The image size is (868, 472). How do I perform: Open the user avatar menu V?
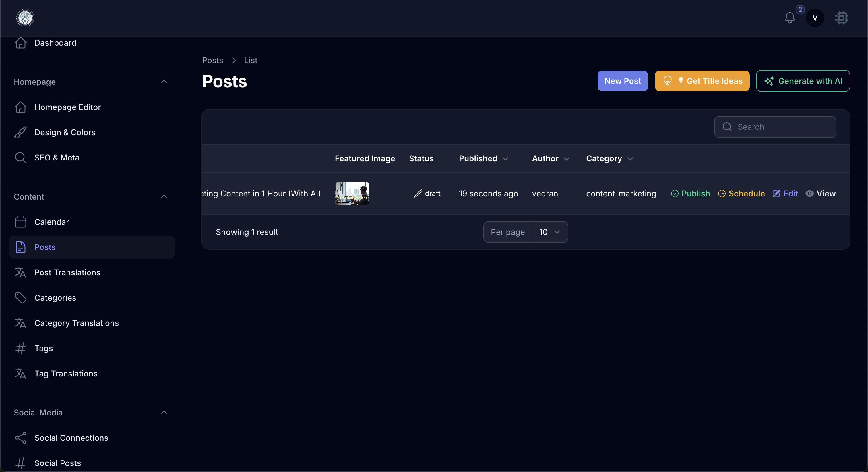click(815, 18)
